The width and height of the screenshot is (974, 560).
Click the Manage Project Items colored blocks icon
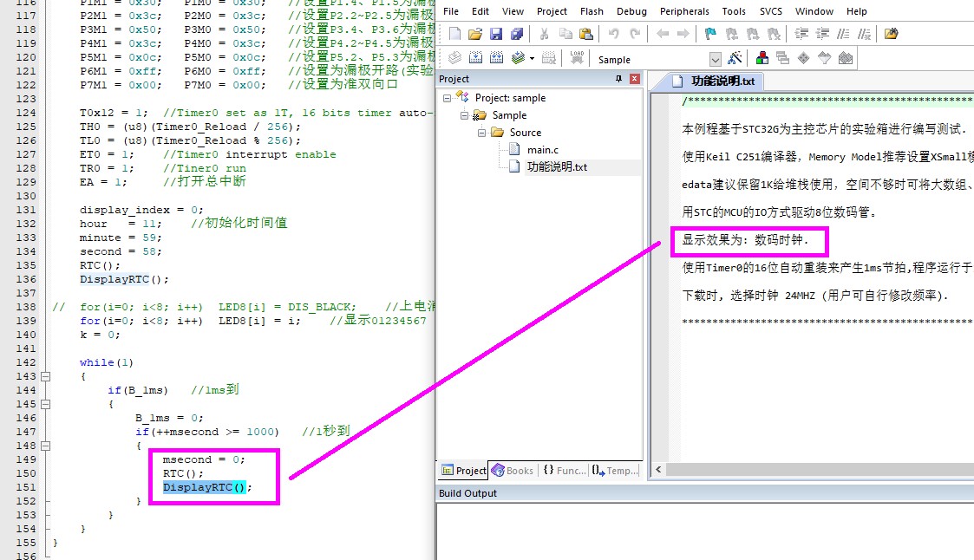pos(762,59)
